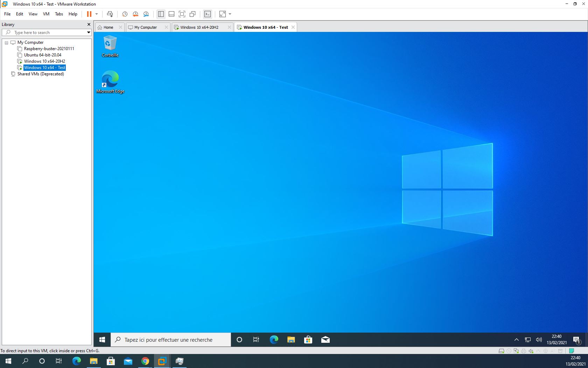Revert VM to previous snapshot
This screenshot has width=588, height=368.
135,14
